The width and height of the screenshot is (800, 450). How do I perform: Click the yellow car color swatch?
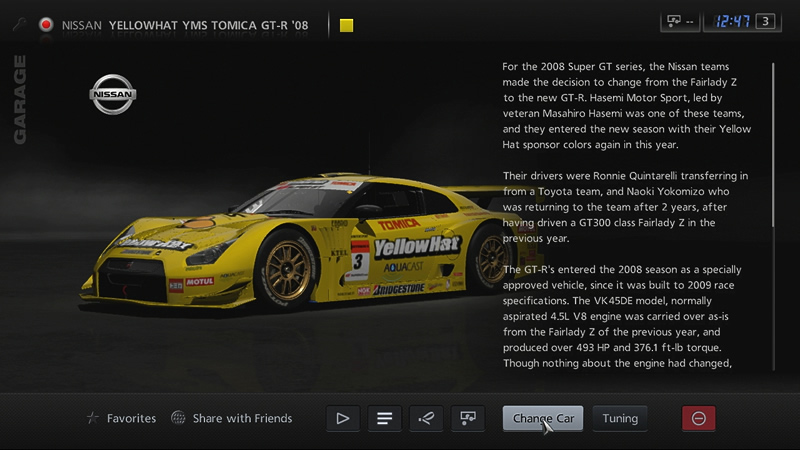(x=346, y=25)
